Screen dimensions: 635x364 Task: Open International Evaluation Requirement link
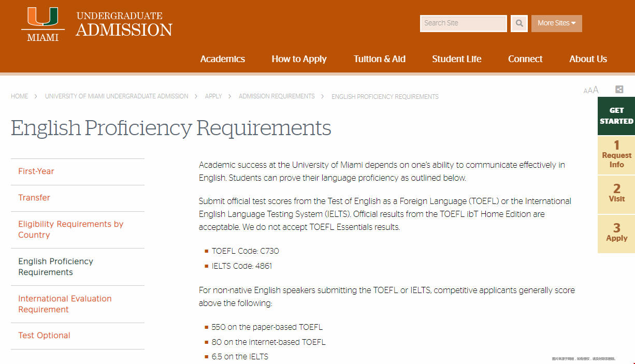pos(65,304)
